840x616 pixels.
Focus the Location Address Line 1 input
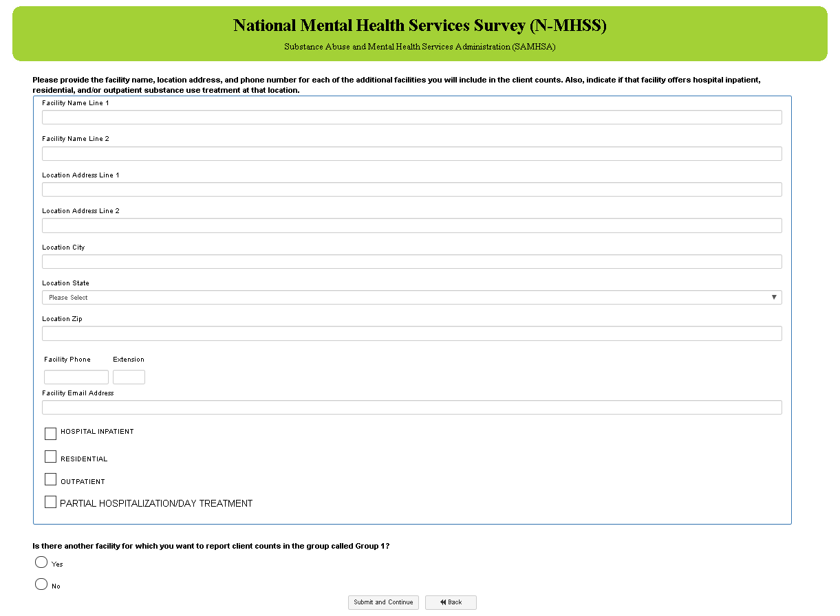[x=412, y=190]
